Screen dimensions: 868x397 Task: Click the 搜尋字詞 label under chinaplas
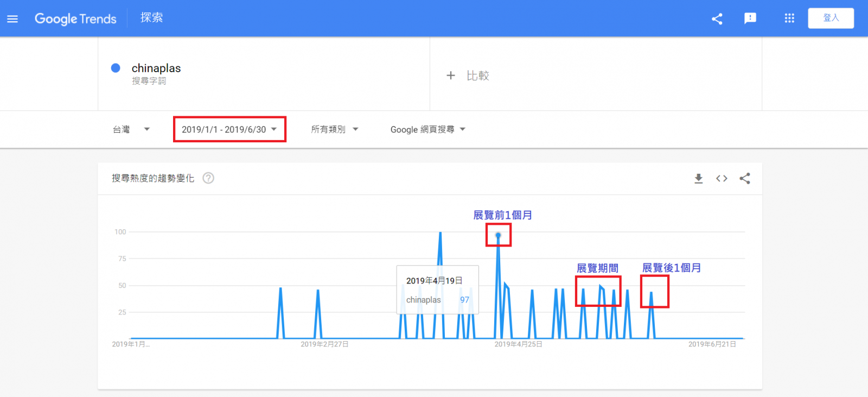149,81
